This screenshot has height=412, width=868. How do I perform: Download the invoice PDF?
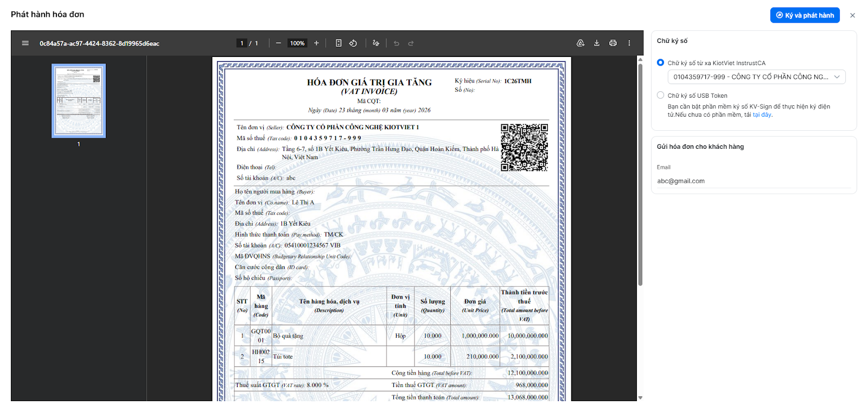pos(597,43)
